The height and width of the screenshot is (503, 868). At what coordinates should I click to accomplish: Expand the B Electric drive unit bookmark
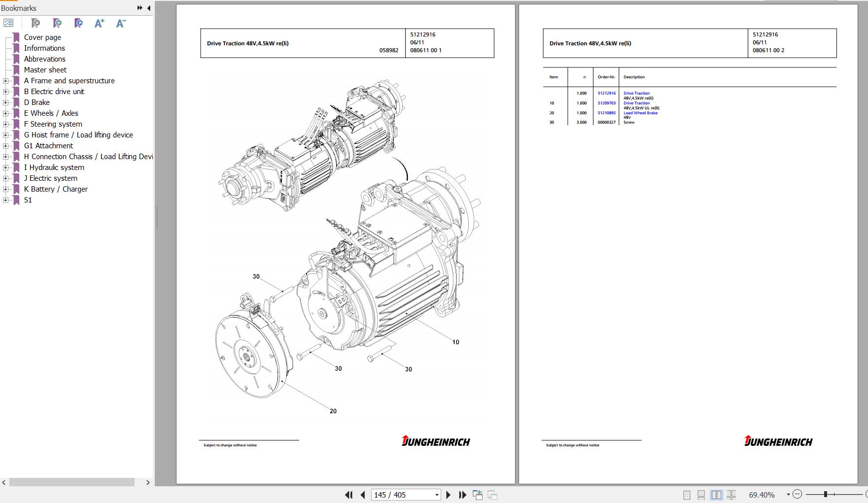(5, 92)
